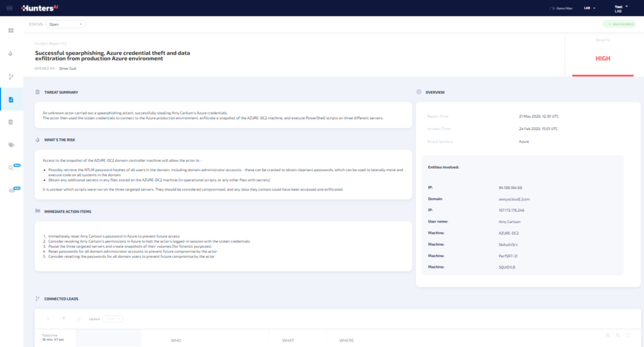This screenshot has width=644, height=347.
Task: Open the tags icon in sidebar
Action: tap(11, 145)
